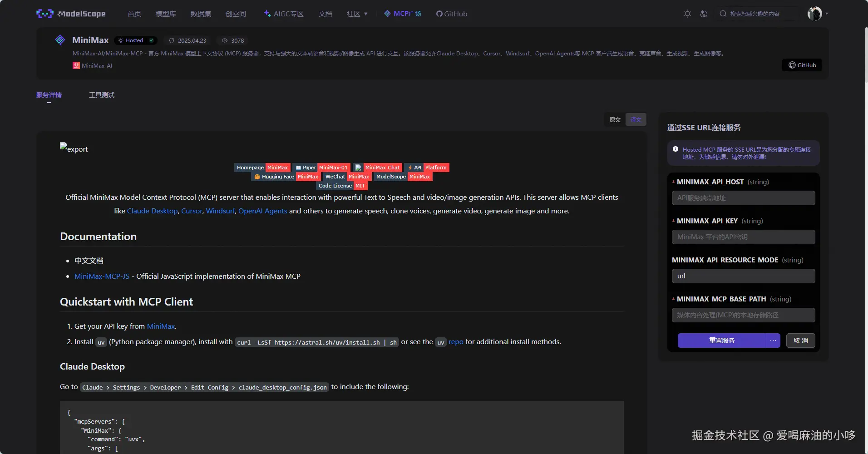Click the curl install command code snippet
This screenshot has width=868, height=454.
click(316, 342)
